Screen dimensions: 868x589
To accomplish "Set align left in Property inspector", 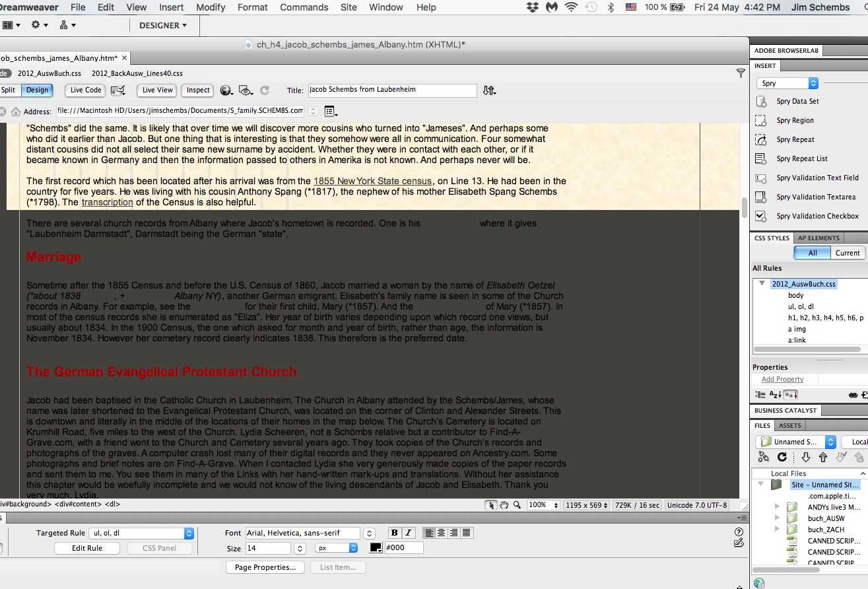I will pyautogui.click(x=429, y=533).
